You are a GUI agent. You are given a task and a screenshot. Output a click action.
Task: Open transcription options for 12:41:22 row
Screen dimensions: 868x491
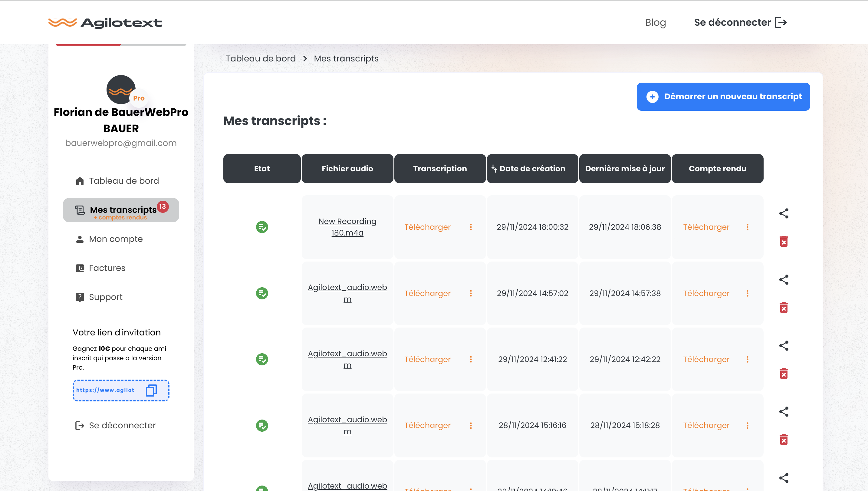click(x=471, y=360)
